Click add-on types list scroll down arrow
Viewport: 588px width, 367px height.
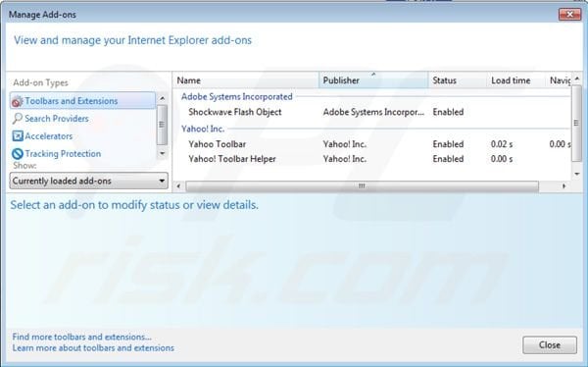(x=163, y=153)
